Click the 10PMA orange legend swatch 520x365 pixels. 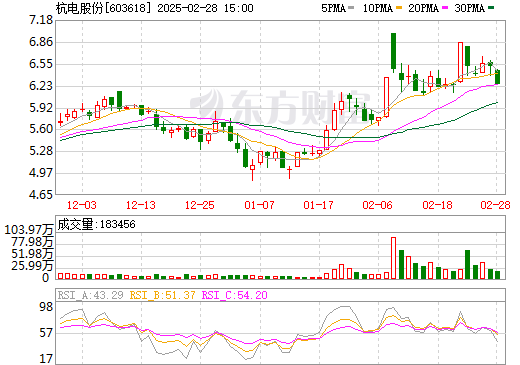click(x=399, y=7)
